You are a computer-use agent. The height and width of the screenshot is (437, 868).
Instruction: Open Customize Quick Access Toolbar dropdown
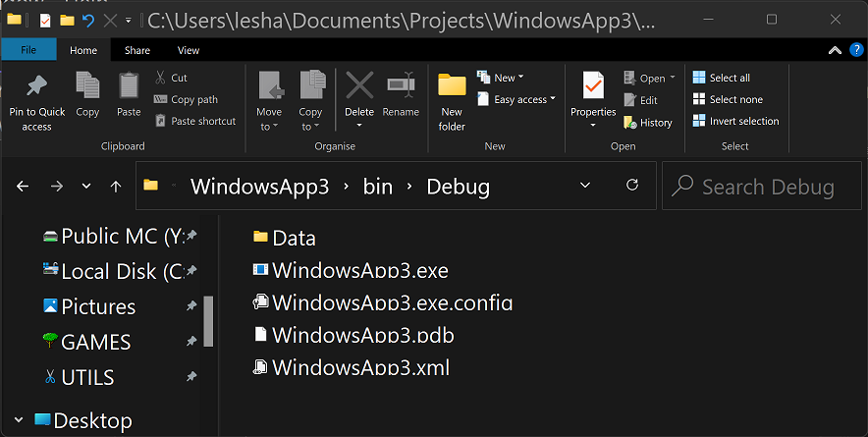pyautogui.click(x=128, y=21)
